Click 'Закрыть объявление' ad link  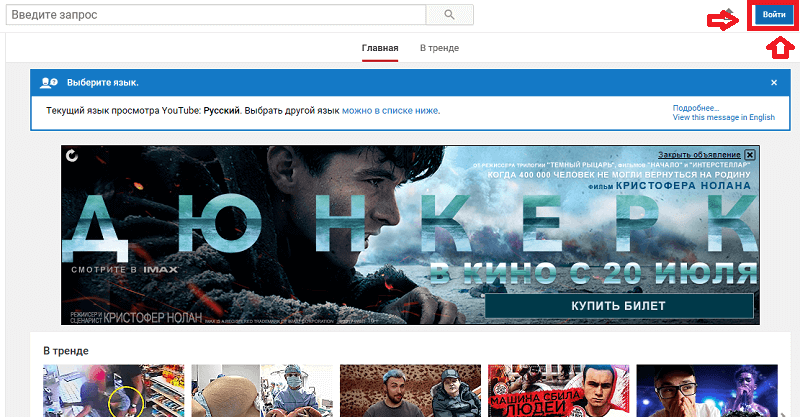point(699,155)
